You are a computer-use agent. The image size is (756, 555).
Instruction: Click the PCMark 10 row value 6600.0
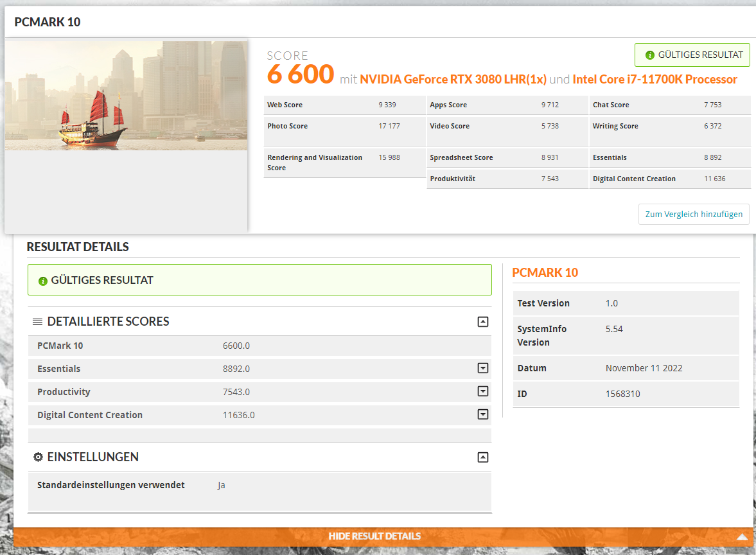point(236,346)
